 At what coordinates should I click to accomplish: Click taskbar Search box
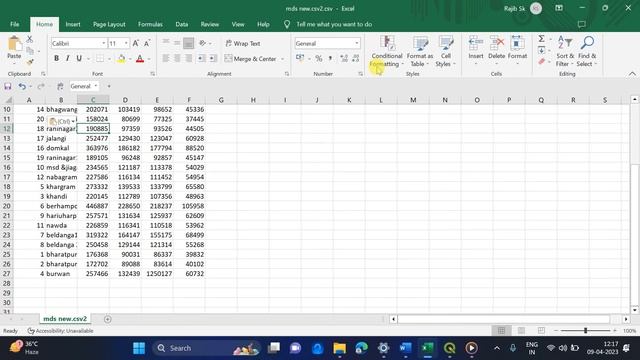(207, 348)
